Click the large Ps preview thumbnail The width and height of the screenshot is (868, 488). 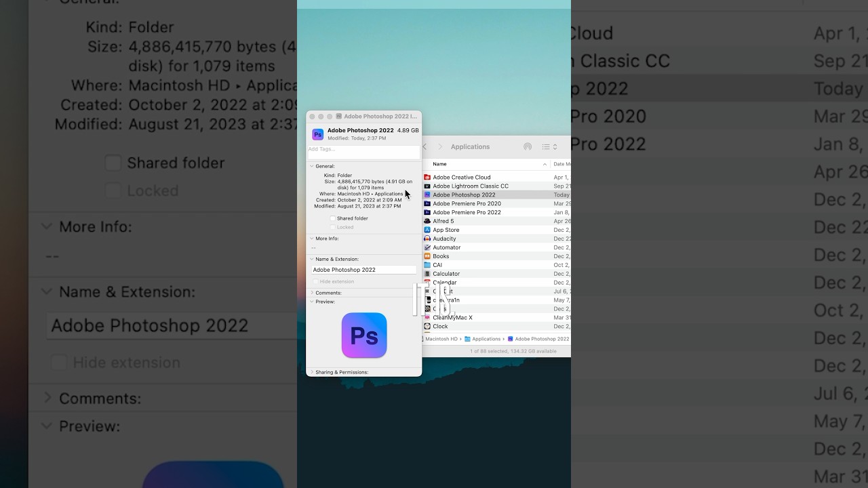364,335
